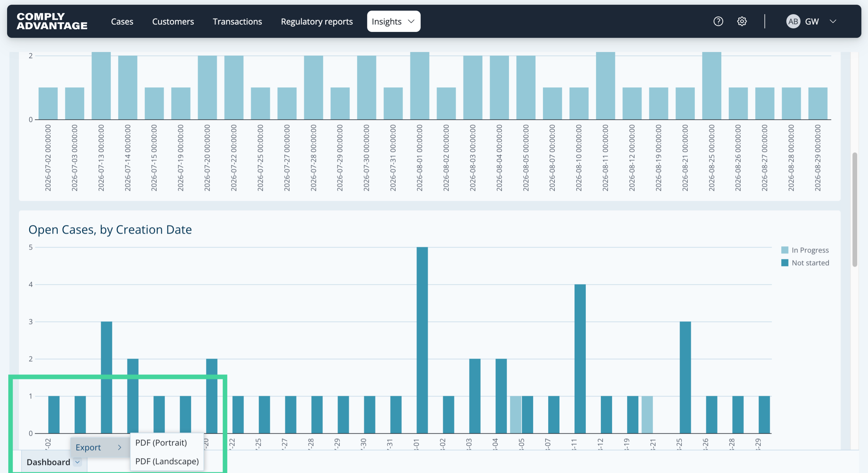The image size is (868, 473).
Task: Click the ComplyAdvantage logo
Action: coord(52,21)
